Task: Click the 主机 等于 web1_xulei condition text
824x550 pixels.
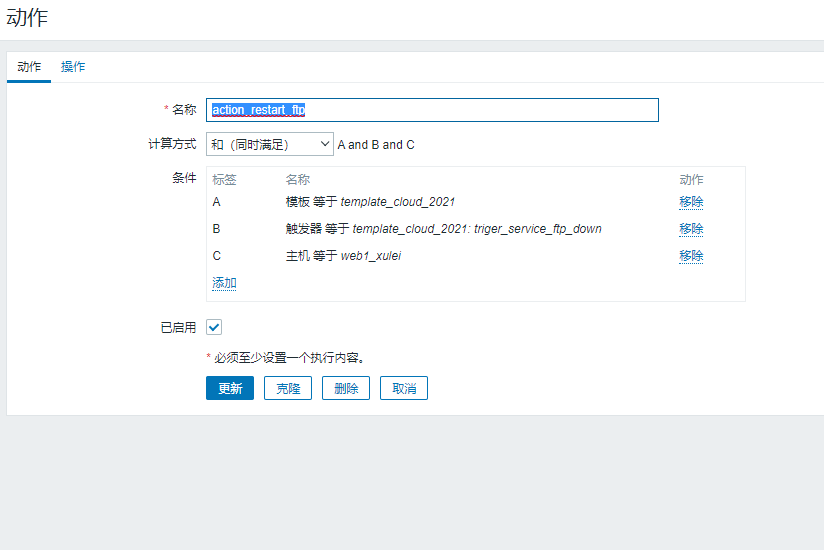Action: (x=343, y=256)
